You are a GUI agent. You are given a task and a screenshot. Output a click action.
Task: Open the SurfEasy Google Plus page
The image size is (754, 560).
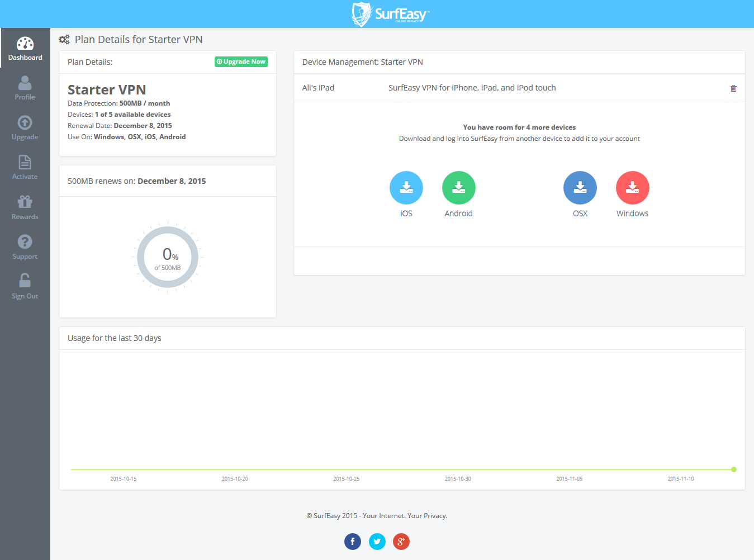click(x=401, y=542)
